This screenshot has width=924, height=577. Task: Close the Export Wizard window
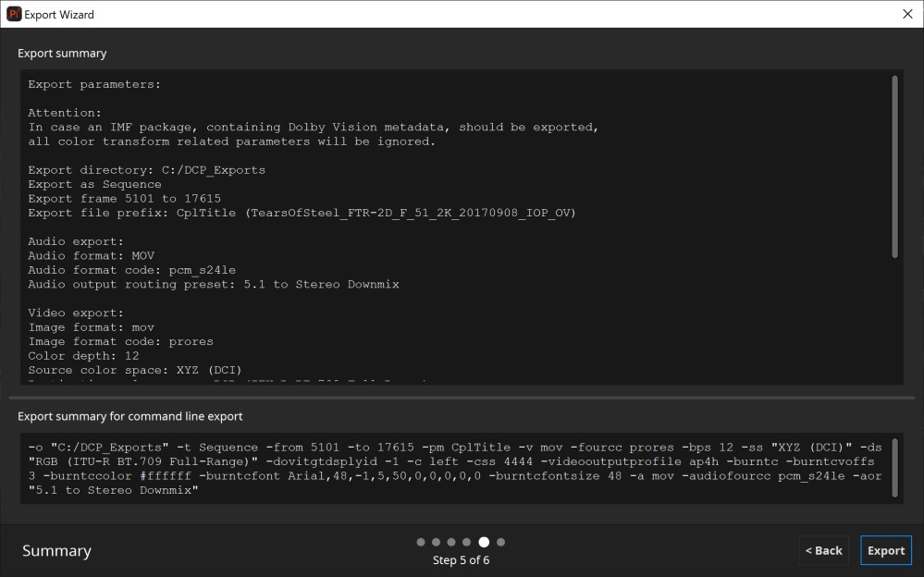tap(906, 14)
